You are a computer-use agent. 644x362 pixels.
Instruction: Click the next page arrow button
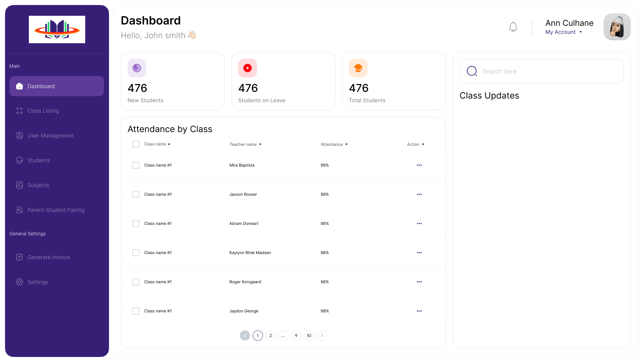[322, 336]
